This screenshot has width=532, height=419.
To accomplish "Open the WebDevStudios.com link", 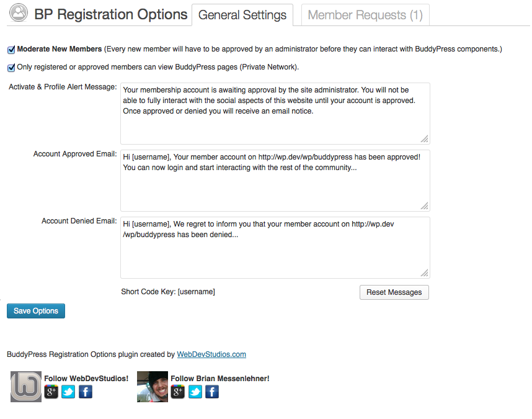I will coord(211,354).
